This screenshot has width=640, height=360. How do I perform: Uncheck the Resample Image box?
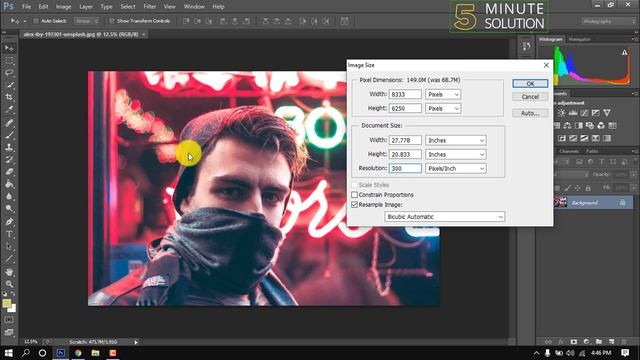coord(354,204)
